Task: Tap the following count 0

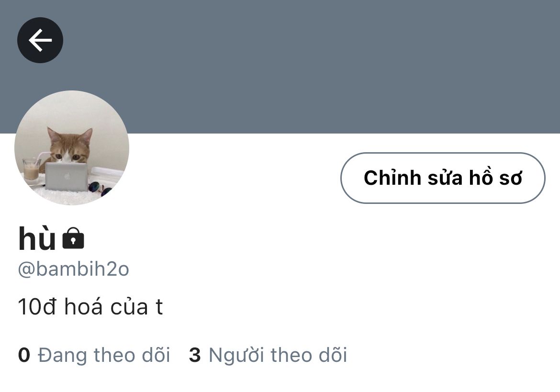Action: coord(24,355)
